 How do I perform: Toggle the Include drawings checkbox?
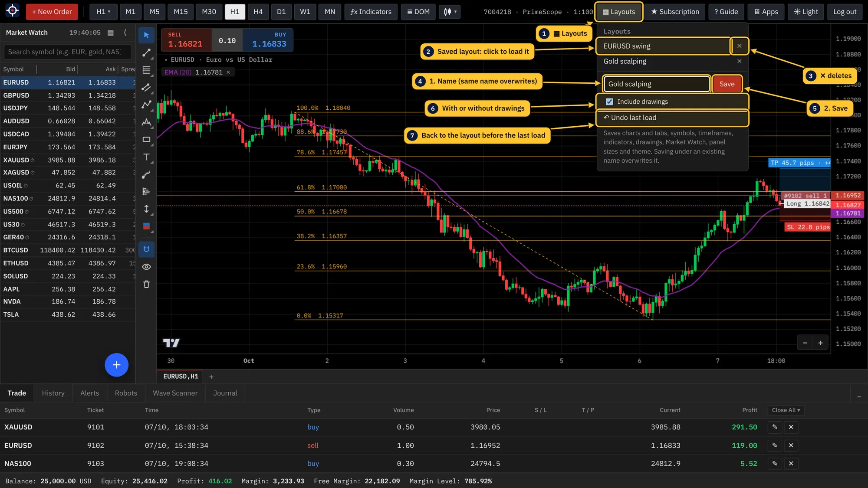click(609, 102)
